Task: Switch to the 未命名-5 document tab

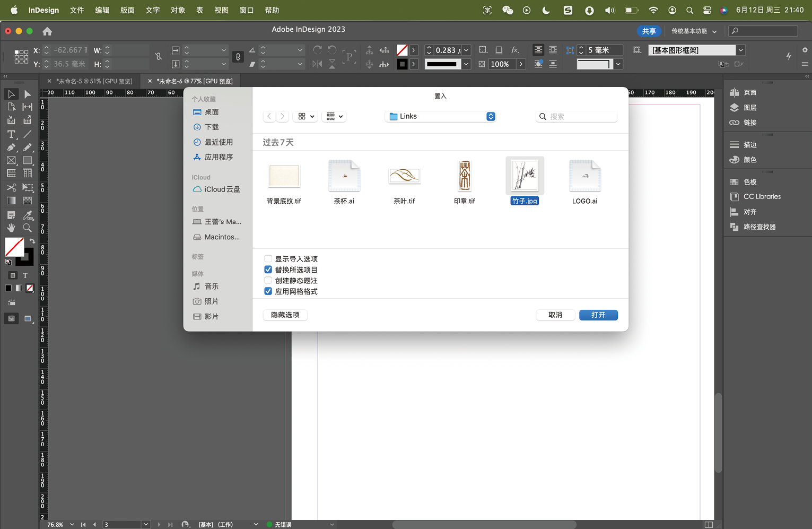Action: 94,81
